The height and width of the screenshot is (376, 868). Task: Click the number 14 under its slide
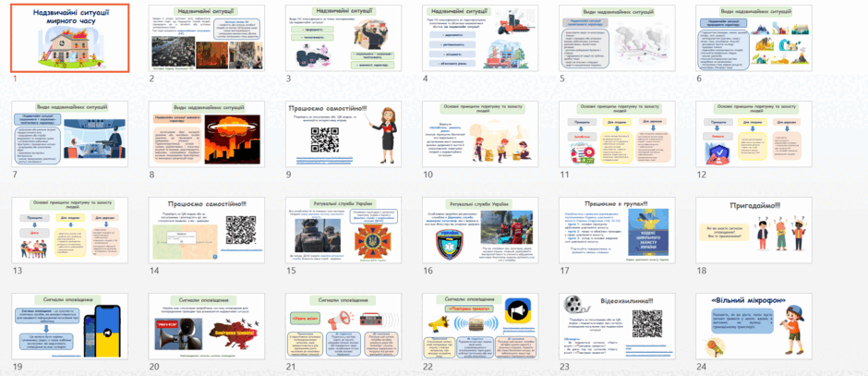(x=154, y=271)
